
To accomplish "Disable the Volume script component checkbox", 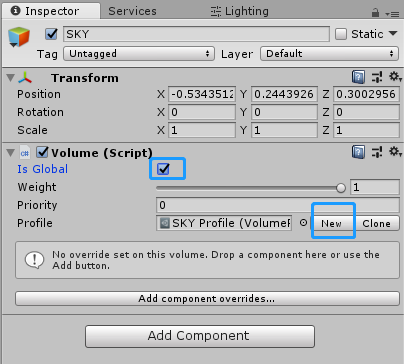I will tap(42, 152).
